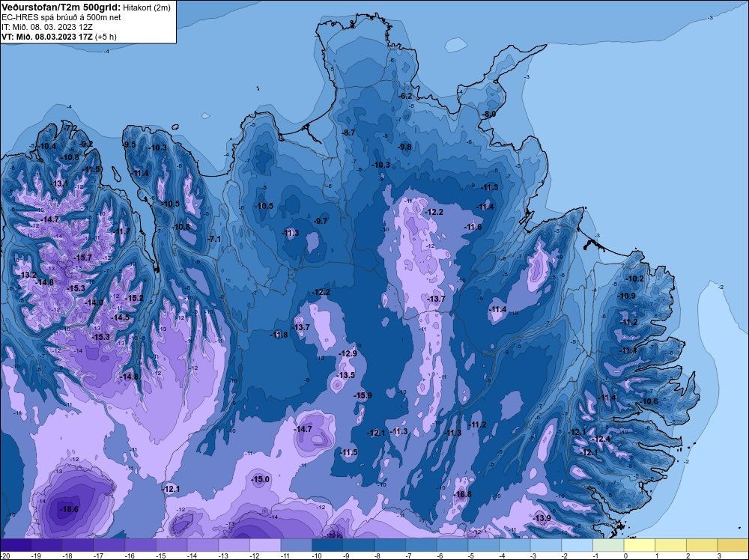Click the legend swatch between -3 and -2
The height and width of the screenshot is (560, 749).
click(x=546, y=545)
